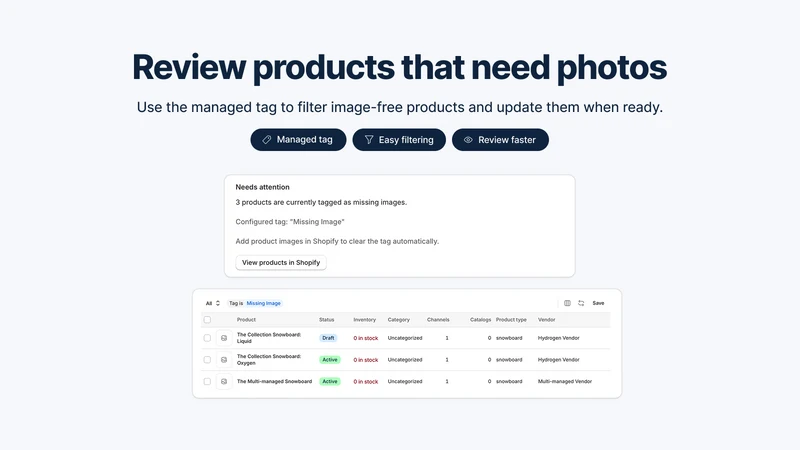
Task: Check the Collection Snowboard: Liquid row checkbox
Action: 207,338
